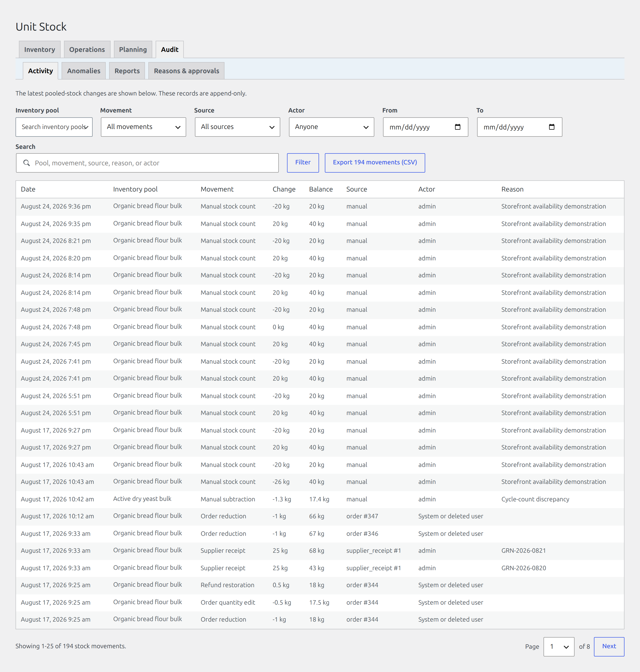The image size is (640, 672).
Task: Go to the Planning tab
Action: click(133, 49)
